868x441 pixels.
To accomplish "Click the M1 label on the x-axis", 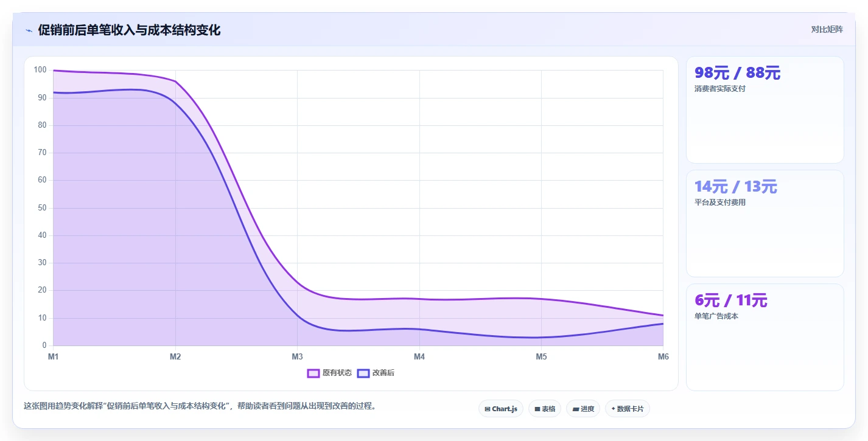I will tap(53, 356).
